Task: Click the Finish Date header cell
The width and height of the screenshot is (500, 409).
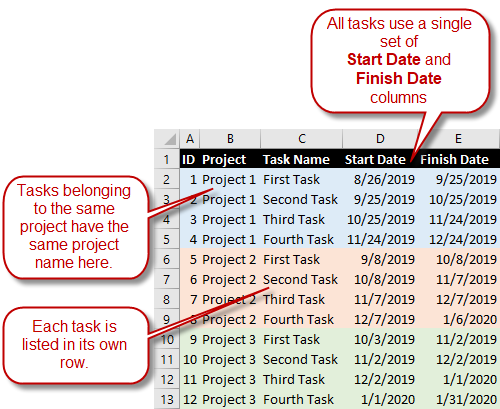Action: (x=459, y=159)
